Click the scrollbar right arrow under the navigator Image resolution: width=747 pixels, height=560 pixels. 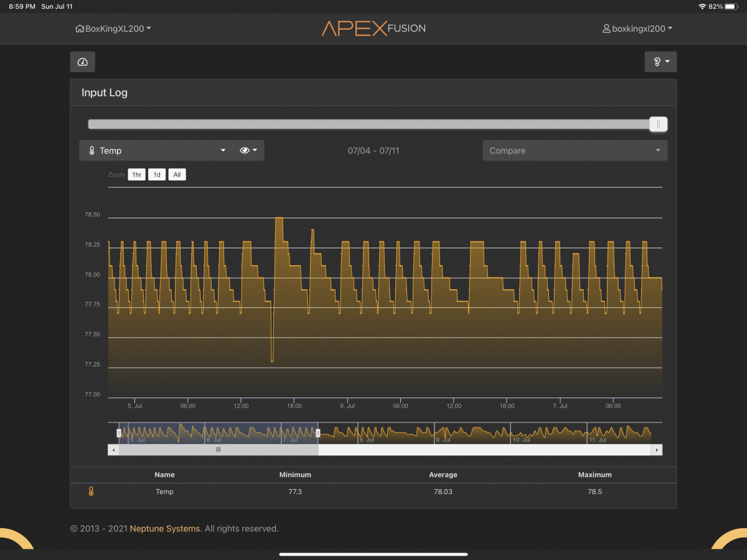pyautogui.click(x=657, y=449)
